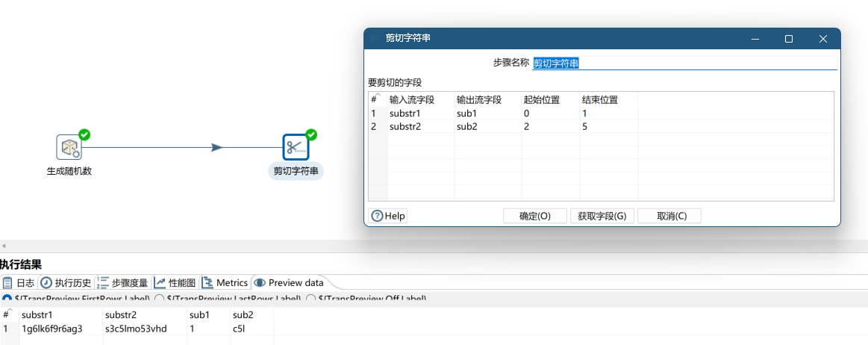Open the Metrics tab
This screenshot has width=868, height=345.
[x=224, y=283]
